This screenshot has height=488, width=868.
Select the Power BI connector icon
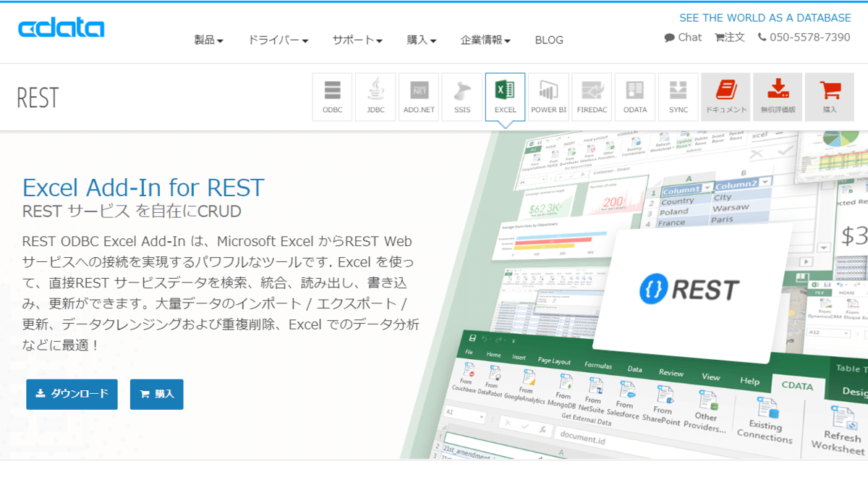(548, 97)
